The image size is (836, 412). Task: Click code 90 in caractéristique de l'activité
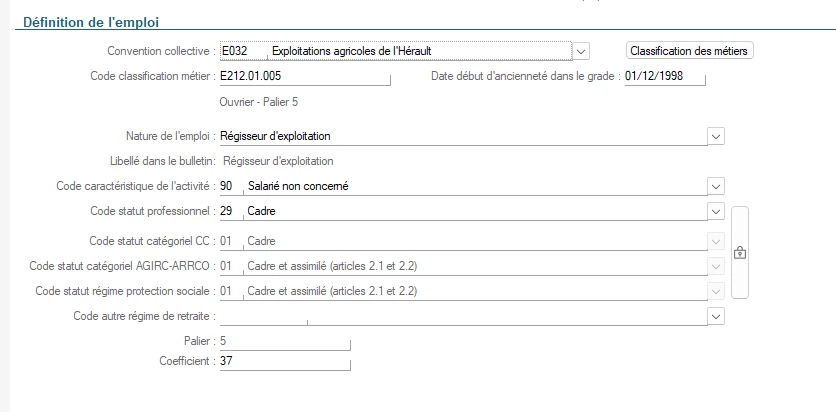click(x=229, y=186)
